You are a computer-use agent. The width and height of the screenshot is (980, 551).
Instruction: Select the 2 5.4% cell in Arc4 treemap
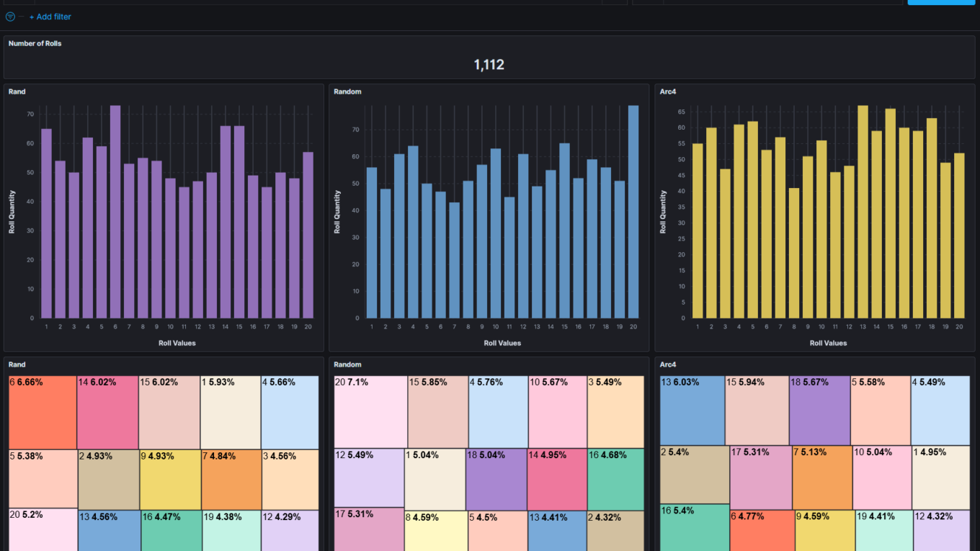[695, 475]
